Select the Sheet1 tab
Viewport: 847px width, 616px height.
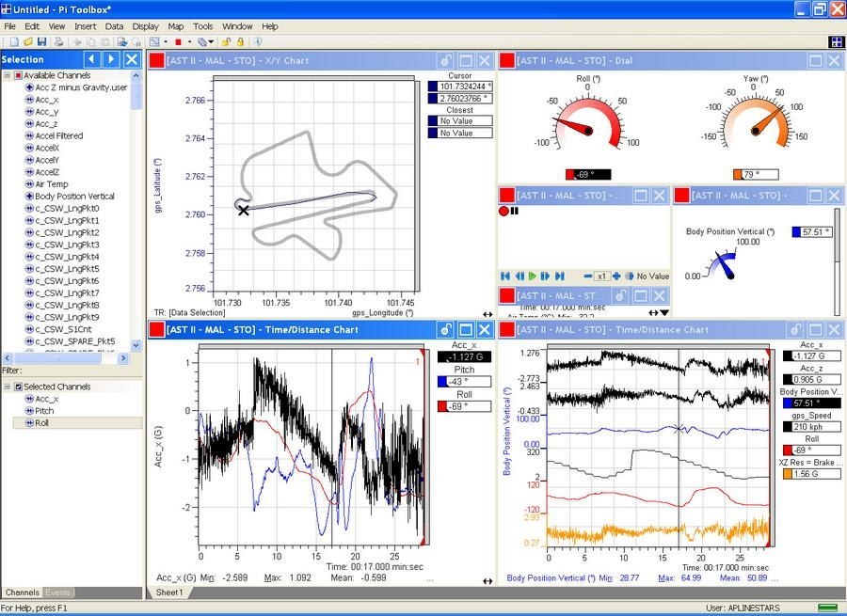[169, 592]
